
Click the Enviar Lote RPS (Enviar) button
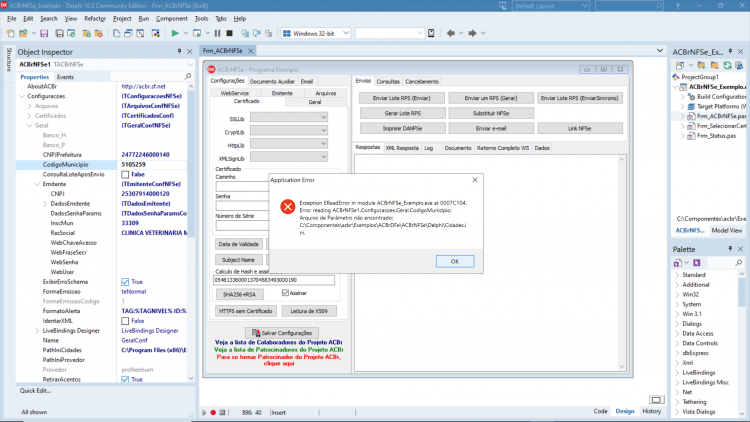point(402,98)
